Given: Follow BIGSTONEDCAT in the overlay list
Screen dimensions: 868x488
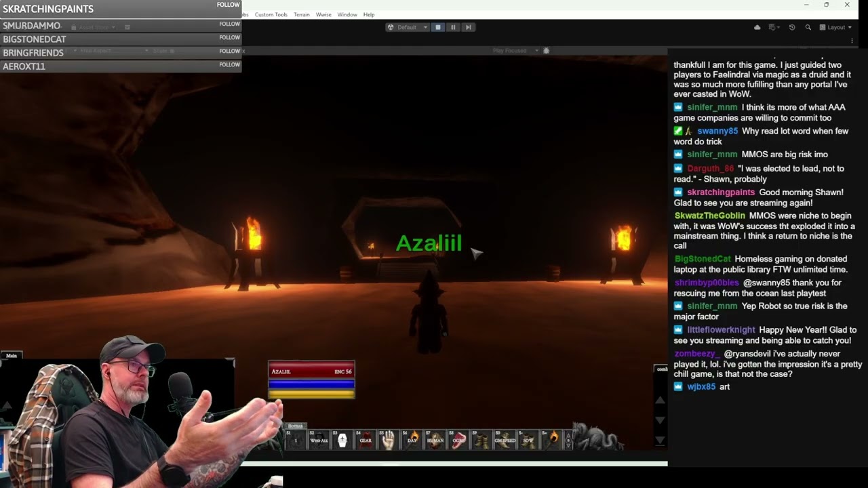Looking at the screenshot, I should (229, 37).
